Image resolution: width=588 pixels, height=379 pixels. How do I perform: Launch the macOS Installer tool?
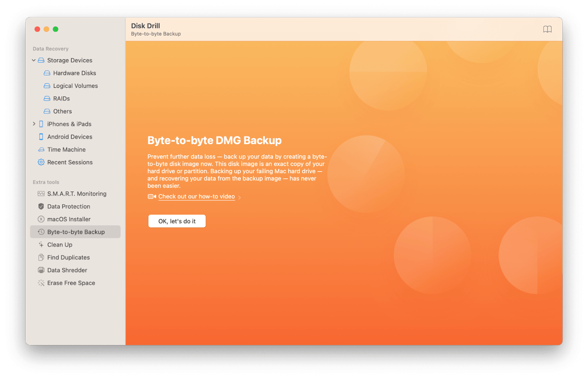click(x=69, y=219)
